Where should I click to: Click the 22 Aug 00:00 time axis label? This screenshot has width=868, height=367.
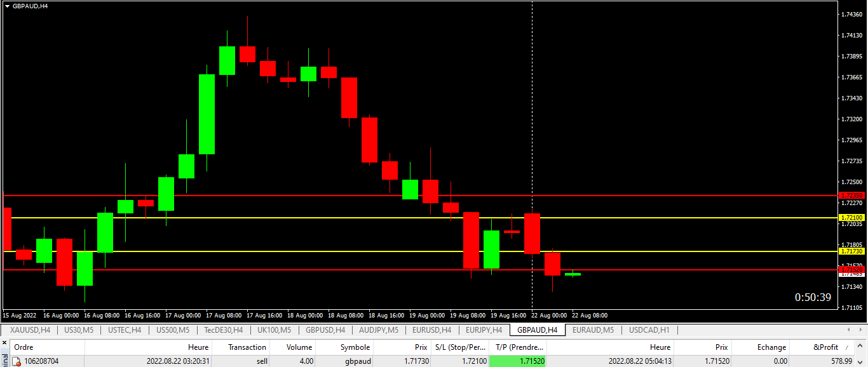(549, 315)
